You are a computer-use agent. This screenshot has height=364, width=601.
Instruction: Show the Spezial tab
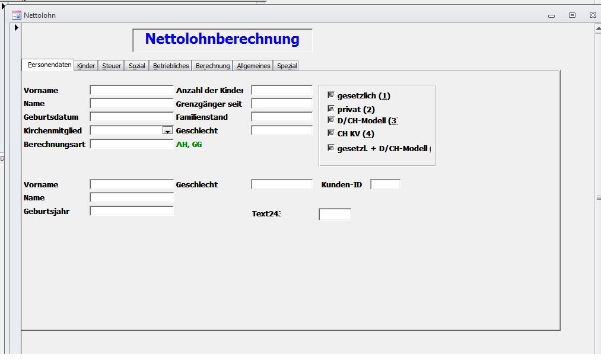[x=287, y=66]
